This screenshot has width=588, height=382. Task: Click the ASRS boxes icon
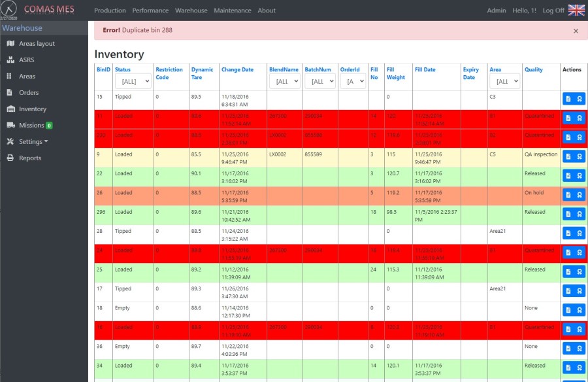tap(10, 60)
